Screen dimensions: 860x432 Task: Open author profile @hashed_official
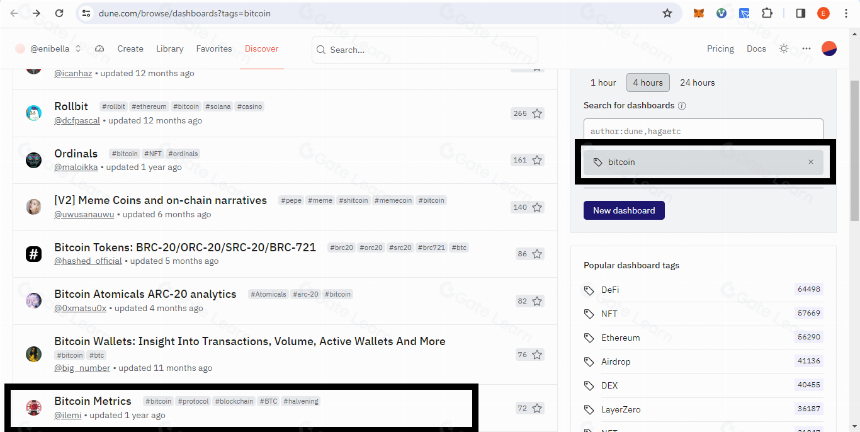coord(88,260)
